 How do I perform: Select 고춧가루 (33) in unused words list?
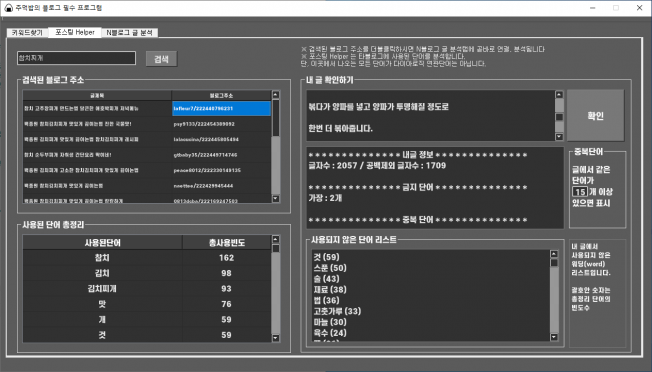tap(337, 311)
